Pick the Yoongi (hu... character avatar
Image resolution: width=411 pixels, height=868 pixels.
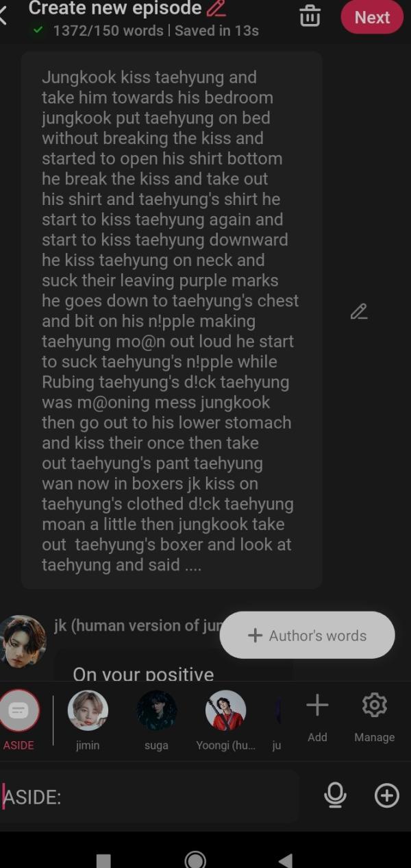click(225, 710)
